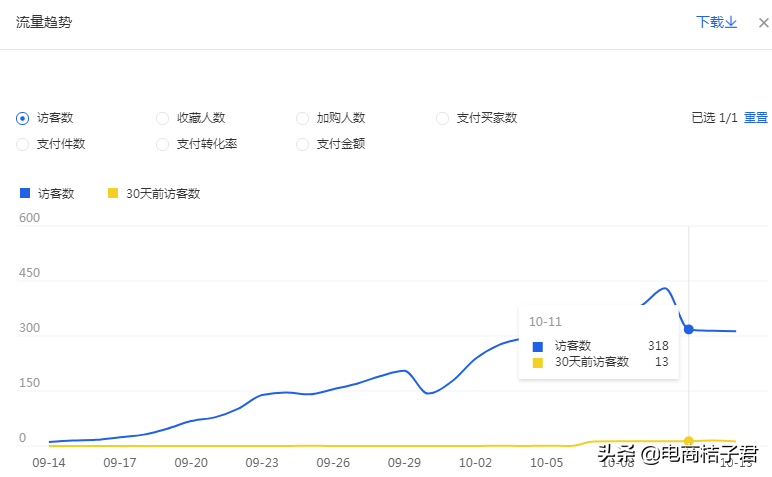Click the 流量趋势 panel title

click(44, 22)
